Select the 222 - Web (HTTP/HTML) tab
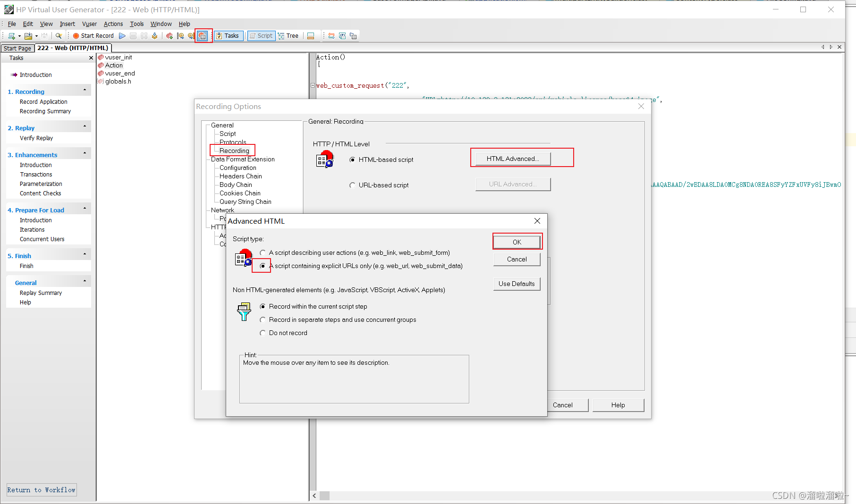 pyautogui.click(x=73, y=48)
